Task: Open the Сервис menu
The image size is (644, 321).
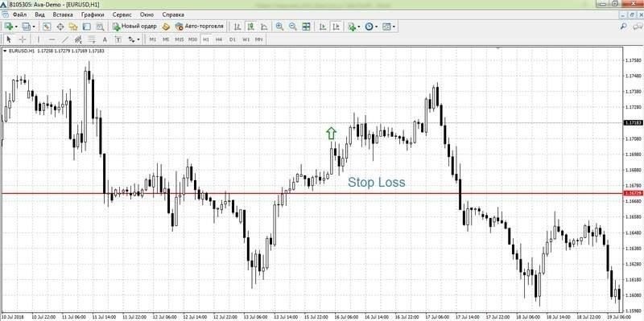Action: coord(122,14)
